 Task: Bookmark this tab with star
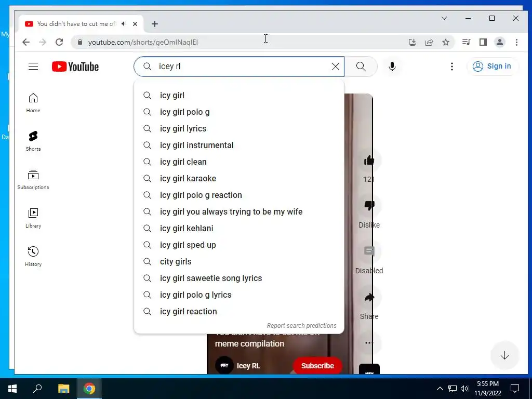pos(446,42)
